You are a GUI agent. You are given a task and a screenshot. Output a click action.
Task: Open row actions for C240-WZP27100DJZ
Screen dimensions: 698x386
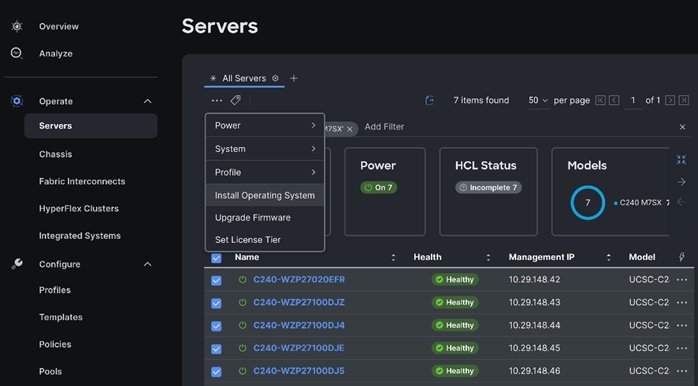pos(682,302)
